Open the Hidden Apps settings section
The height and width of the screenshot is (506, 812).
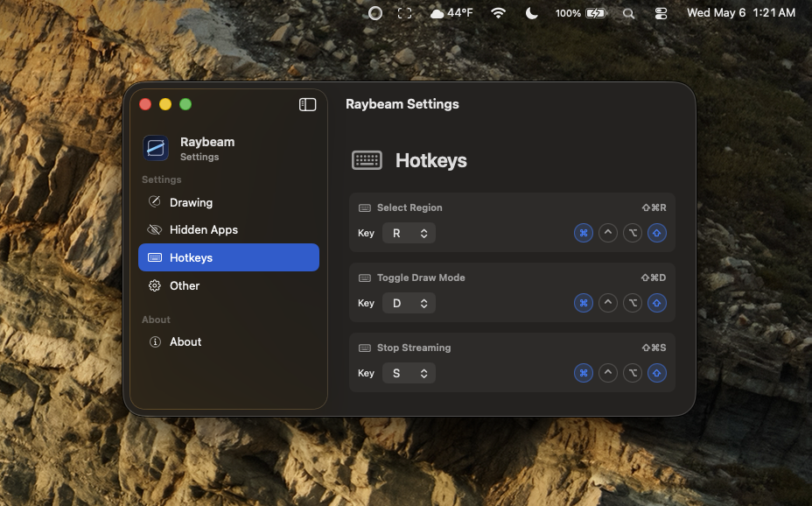229,230
